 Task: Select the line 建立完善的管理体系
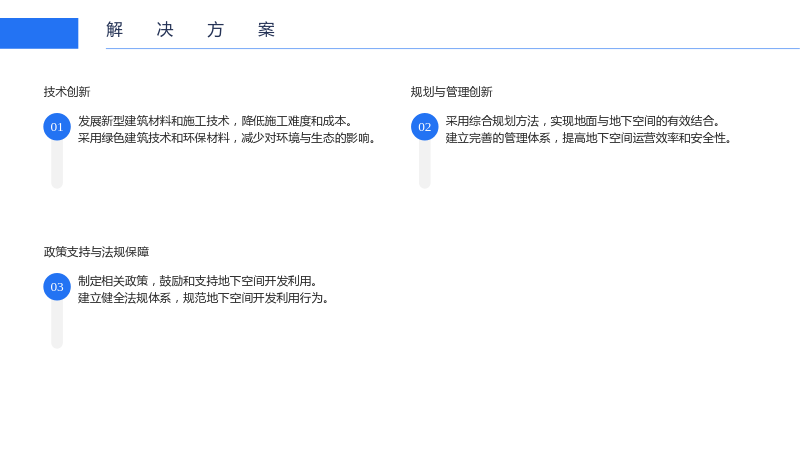point(589,138)
